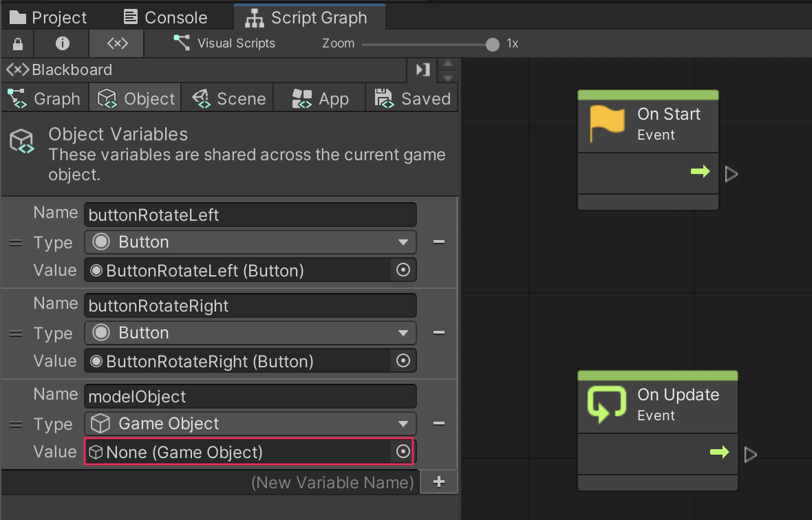Click the plus button to add variable

coord(439,482)
